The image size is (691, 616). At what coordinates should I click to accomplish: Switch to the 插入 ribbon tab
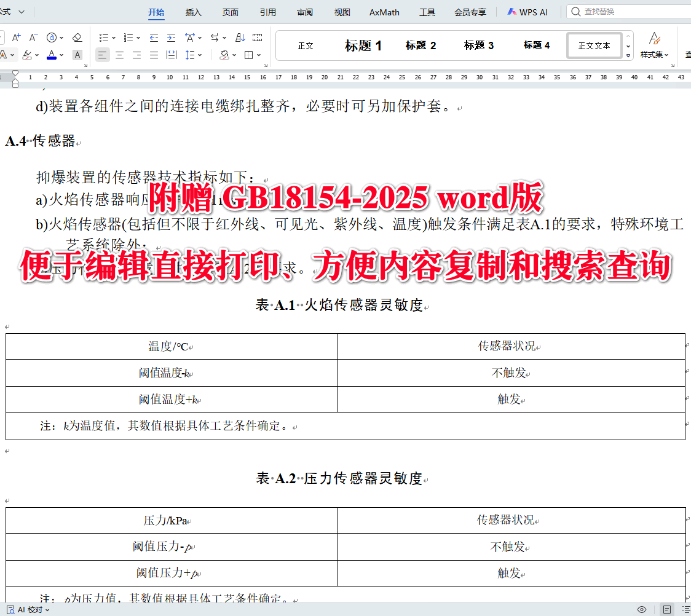[193, 12]
